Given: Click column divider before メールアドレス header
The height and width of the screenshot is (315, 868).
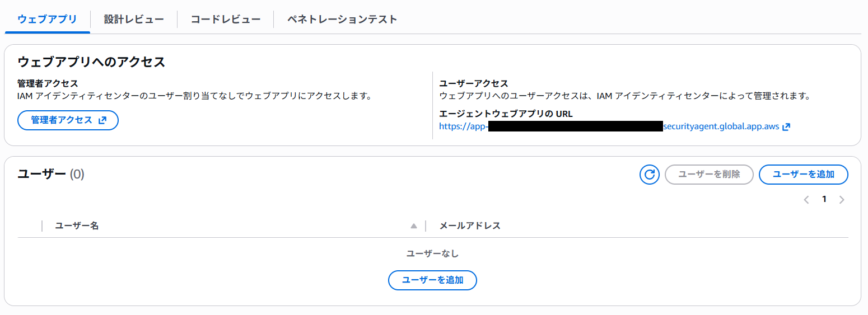Looking at the screenshot, I should point(426,226).
